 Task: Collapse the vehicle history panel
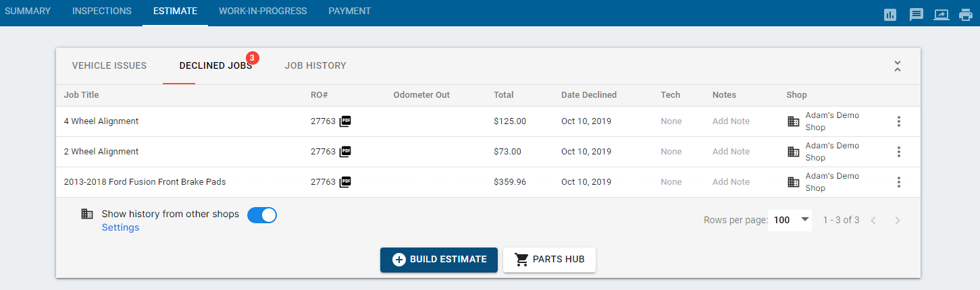(898, 66)
